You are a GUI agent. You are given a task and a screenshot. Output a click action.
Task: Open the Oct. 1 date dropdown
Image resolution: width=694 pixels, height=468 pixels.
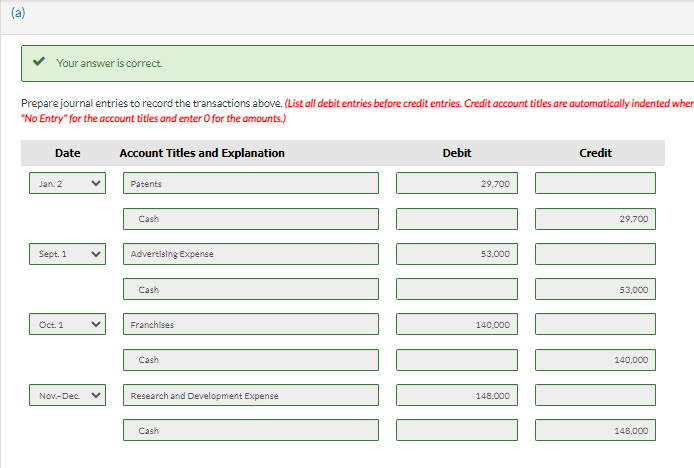tap(67, 325)
